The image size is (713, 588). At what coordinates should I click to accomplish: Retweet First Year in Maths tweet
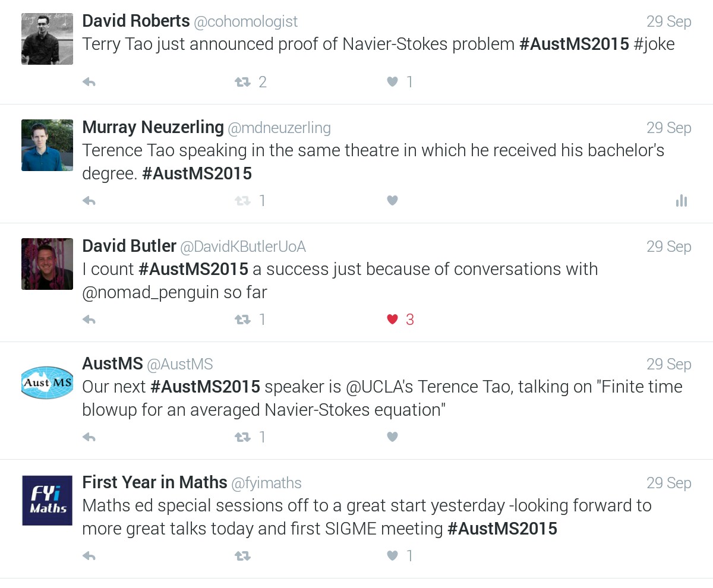242,556
